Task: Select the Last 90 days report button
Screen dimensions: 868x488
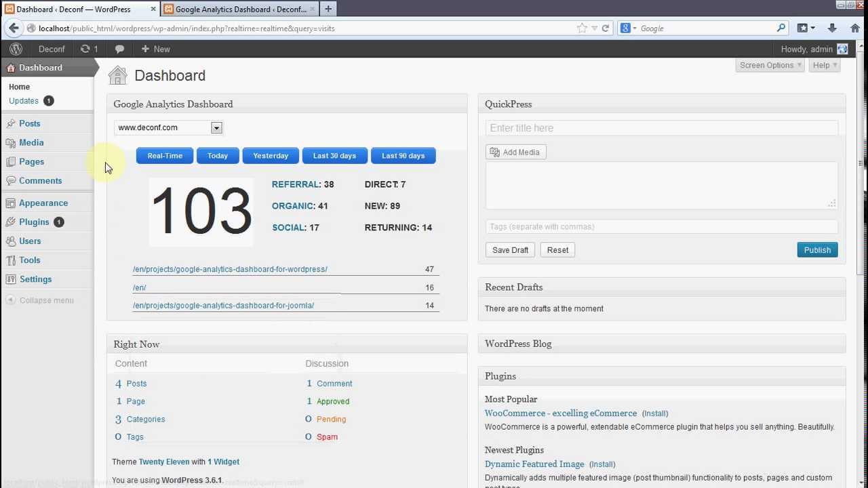Action: tap(403, 156)
